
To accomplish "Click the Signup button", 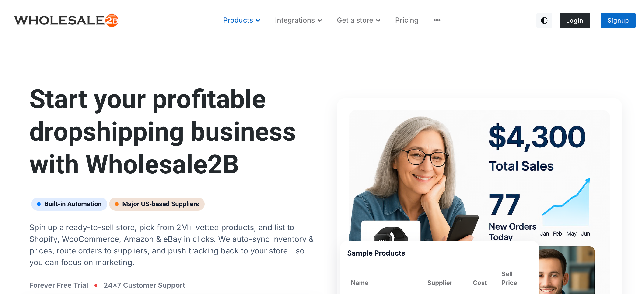I will pos(618,21).
